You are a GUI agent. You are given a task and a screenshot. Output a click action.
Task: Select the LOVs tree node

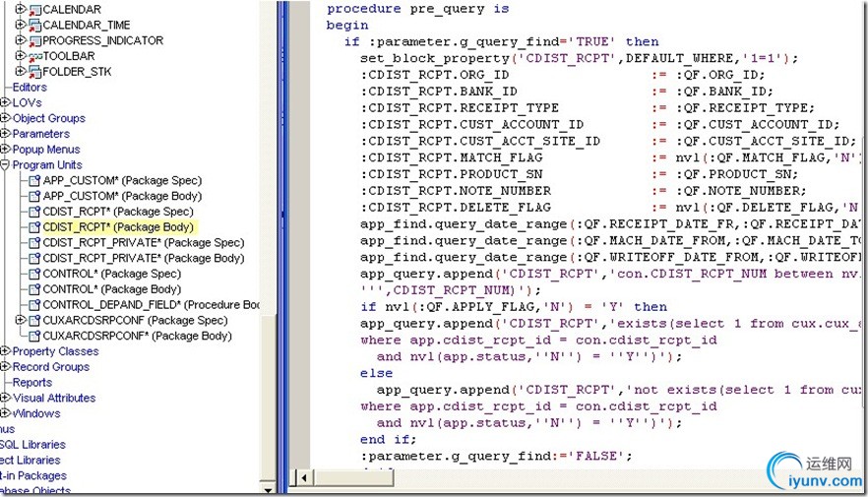tap(28, 102)
